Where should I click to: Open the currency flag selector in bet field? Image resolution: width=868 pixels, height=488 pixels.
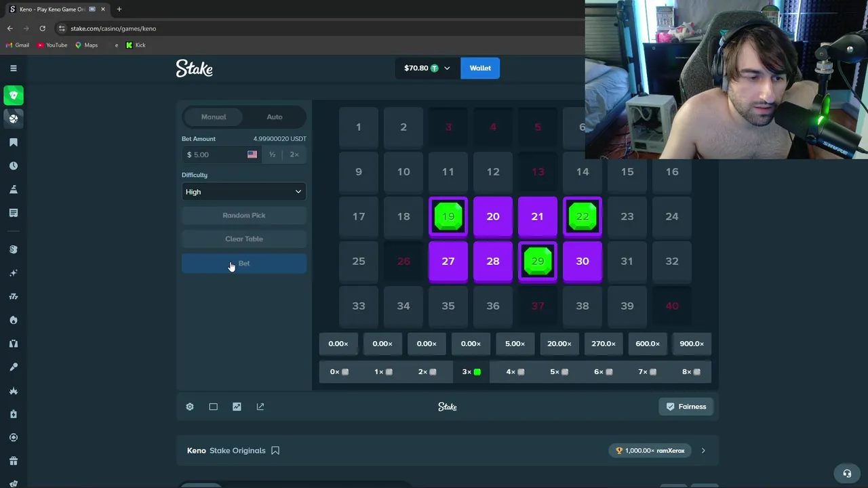click(x=252, y=155)
